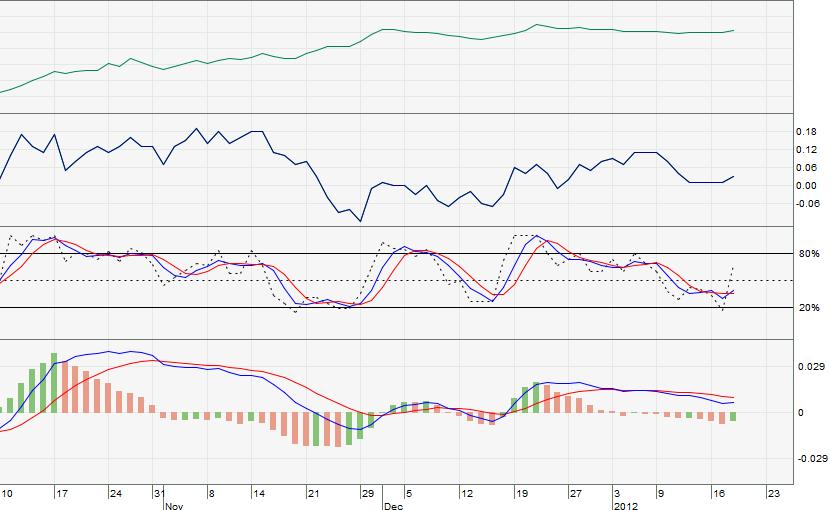Click the tallest green MACD histogram bar
The height and width of the screenshot is (510, 831).
(x=54, y=383)
